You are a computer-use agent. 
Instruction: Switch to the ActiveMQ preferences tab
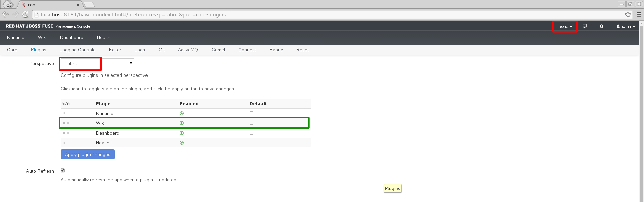pyautogui.click(x=188, y=50)
